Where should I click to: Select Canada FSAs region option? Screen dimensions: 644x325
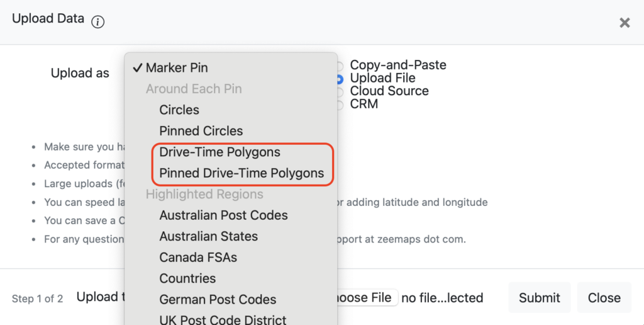231,257
